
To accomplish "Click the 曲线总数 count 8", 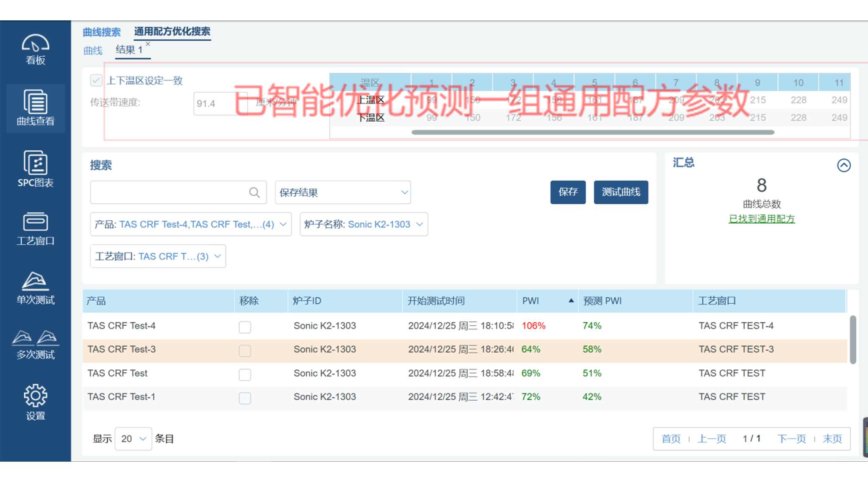I will [762, 186].
